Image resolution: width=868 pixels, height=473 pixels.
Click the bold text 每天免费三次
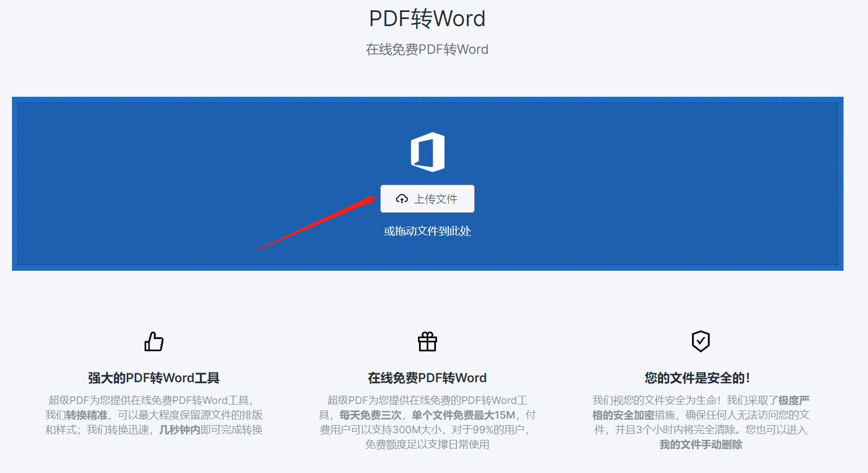[x=371, y=415]
